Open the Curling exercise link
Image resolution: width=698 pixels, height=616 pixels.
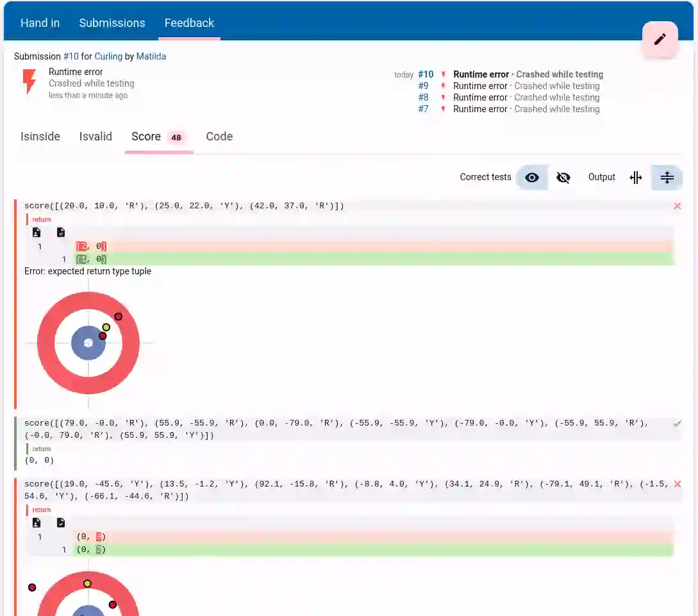[108, 56]
